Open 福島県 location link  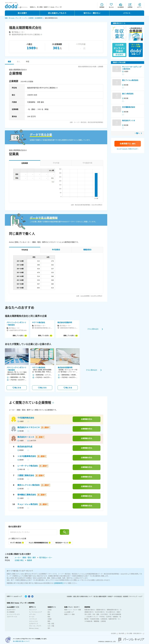30,560
